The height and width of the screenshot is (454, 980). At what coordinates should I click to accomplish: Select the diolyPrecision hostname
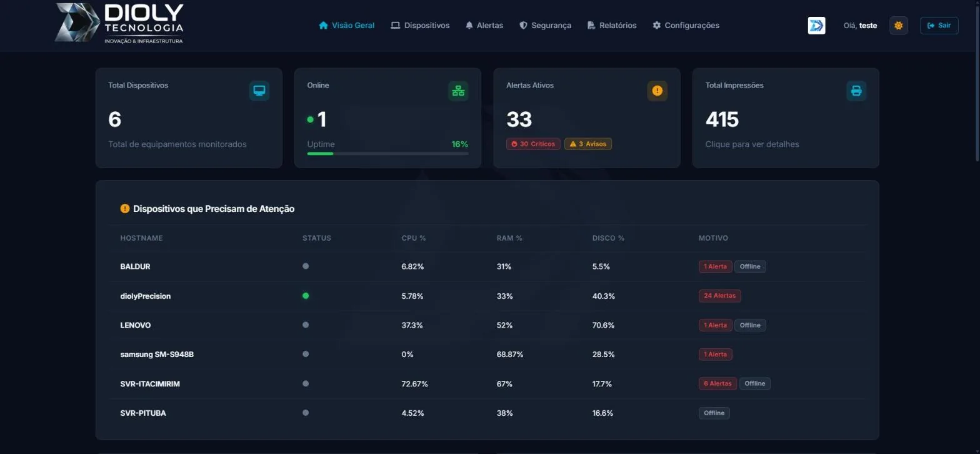coord(145,296)
